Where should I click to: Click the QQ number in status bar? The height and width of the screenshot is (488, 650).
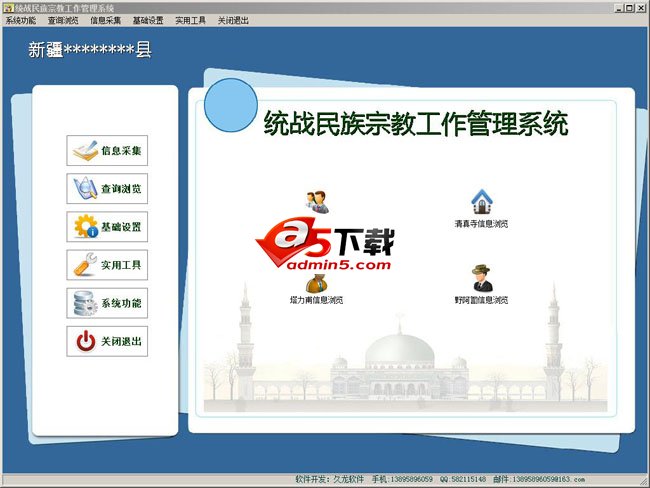click(463, 479)
